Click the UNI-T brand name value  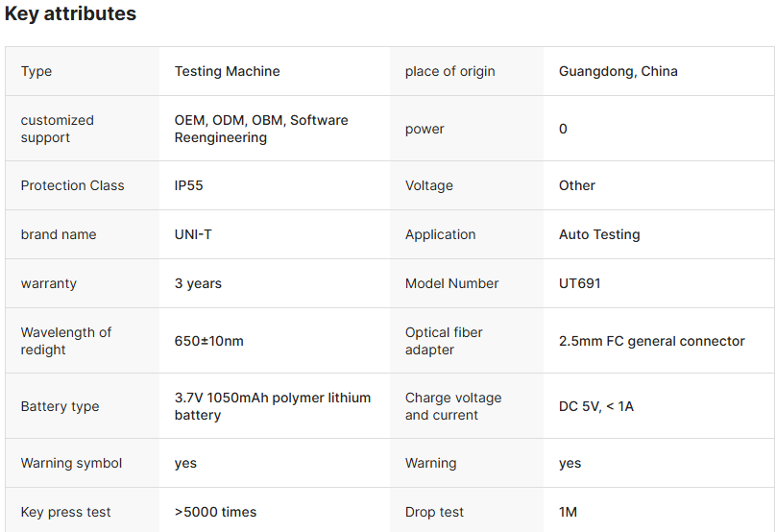point(193,234)
